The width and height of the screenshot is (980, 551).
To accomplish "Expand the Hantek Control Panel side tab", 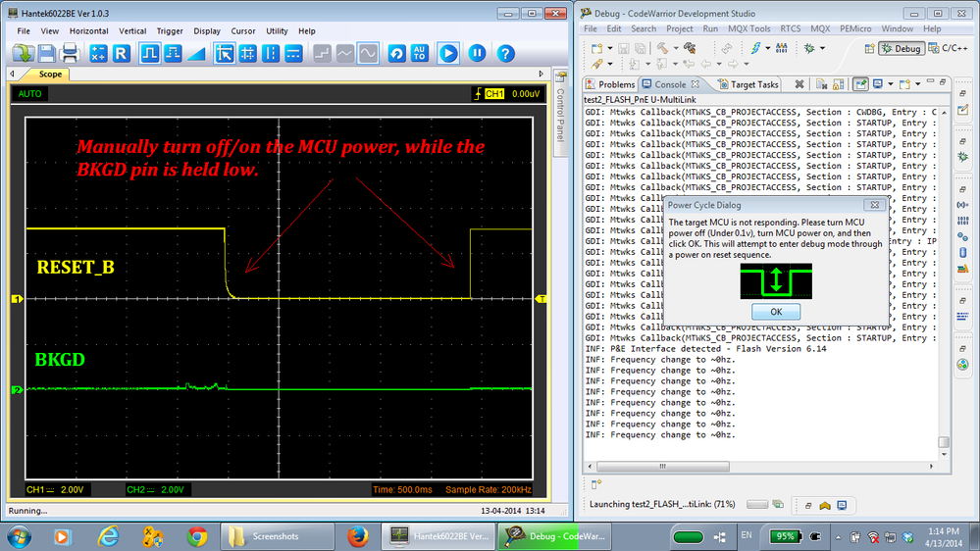I will (x=560, y=113).
